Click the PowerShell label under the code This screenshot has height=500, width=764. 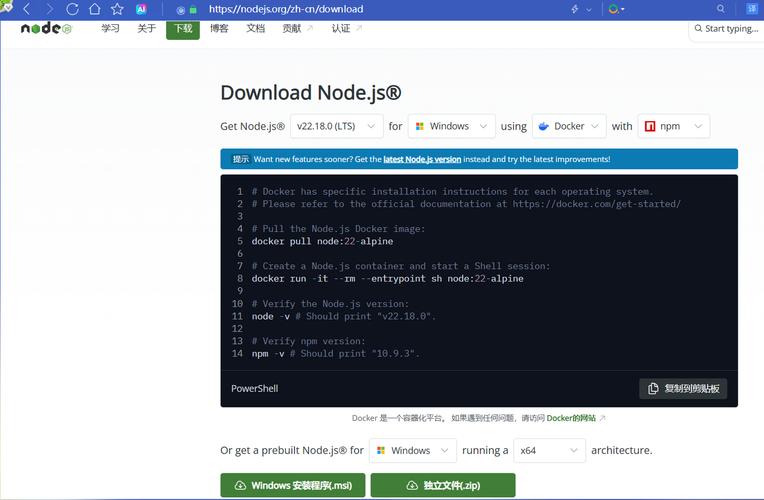(x=254, y=388)
